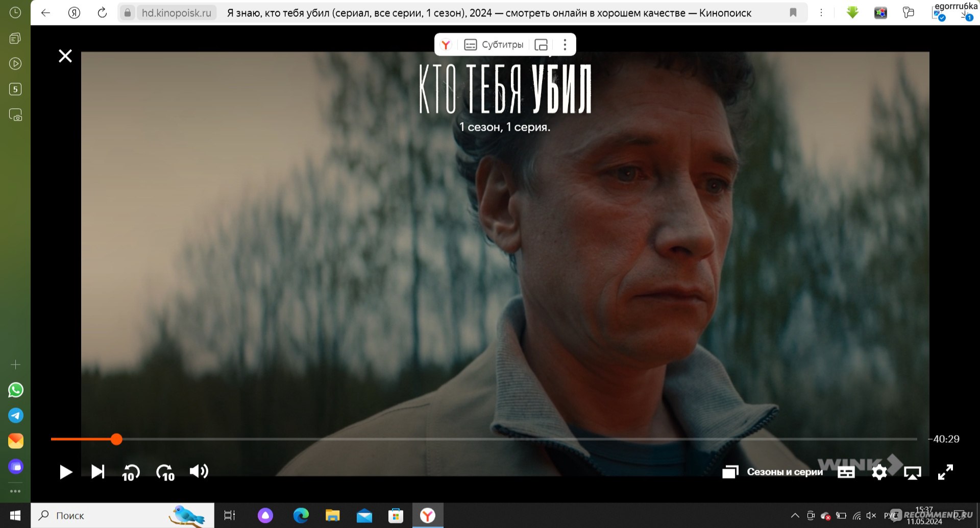The width and height of the screenshot is (980, 528).
Task: Show site security info via lock icon
Action: tap(128, 13)
